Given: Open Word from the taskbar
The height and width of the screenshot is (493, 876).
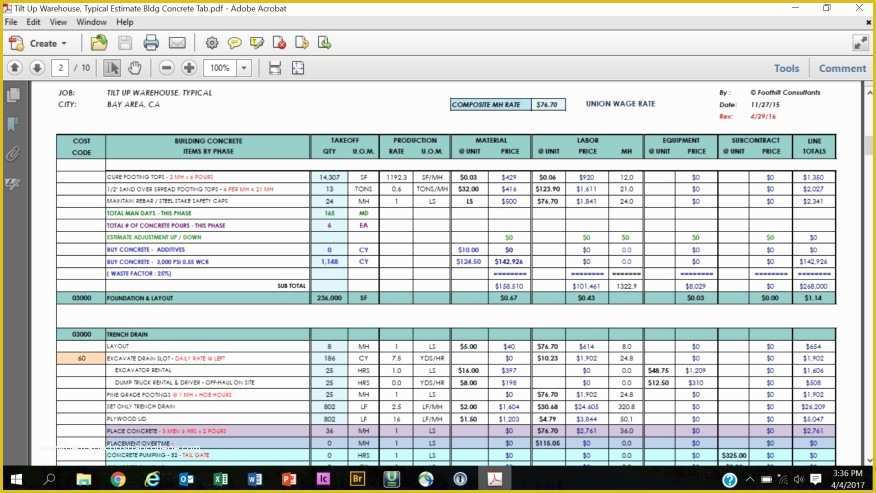Looking at the screenshot, I should point(255,479).
